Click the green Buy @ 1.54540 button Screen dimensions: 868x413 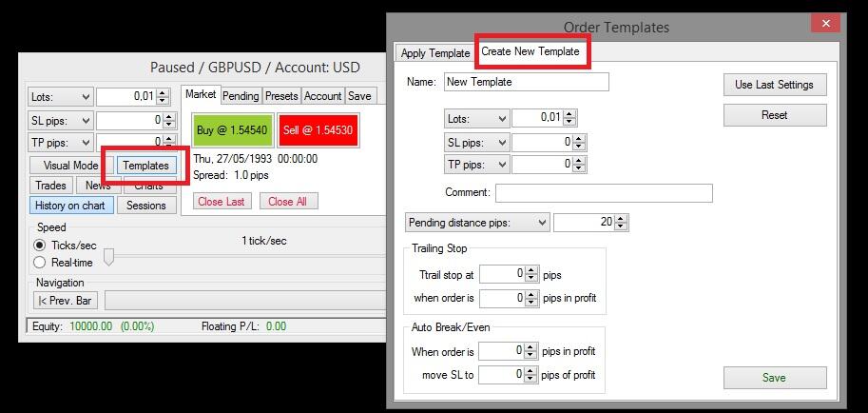(x=232, y=130)
